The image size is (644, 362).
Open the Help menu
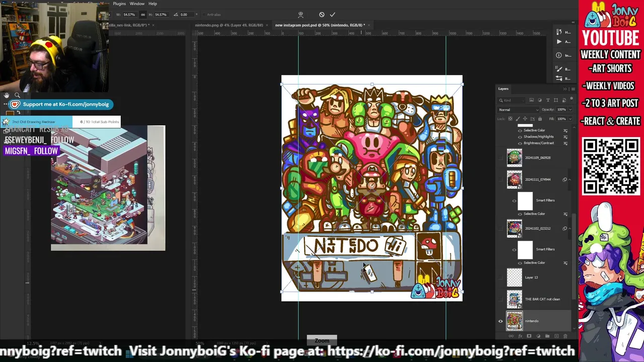(x=152, y=4)
